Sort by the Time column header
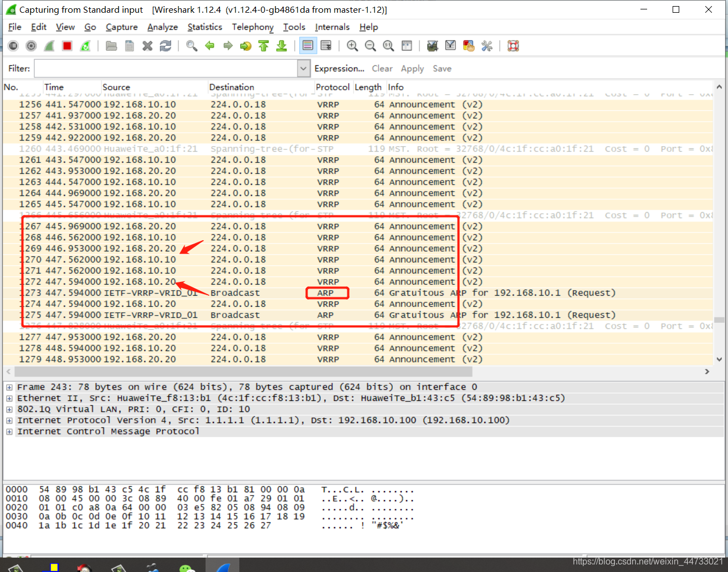This screenshot has height=572, width=728. (x=72, y=87)
